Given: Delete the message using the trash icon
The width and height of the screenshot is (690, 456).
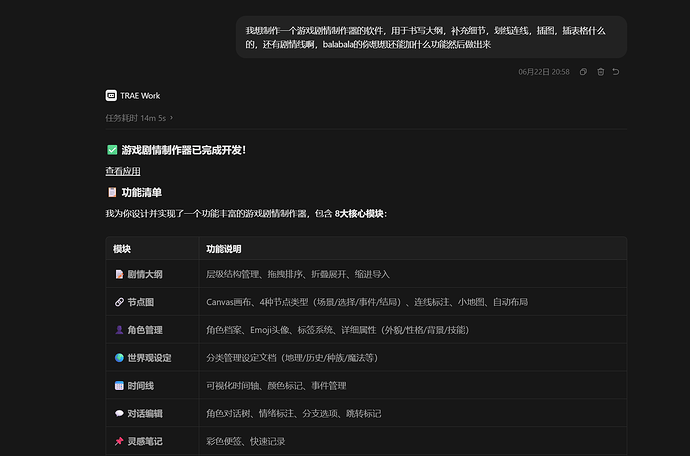Looking at the screenshot, I should click(x=600, y=72).
